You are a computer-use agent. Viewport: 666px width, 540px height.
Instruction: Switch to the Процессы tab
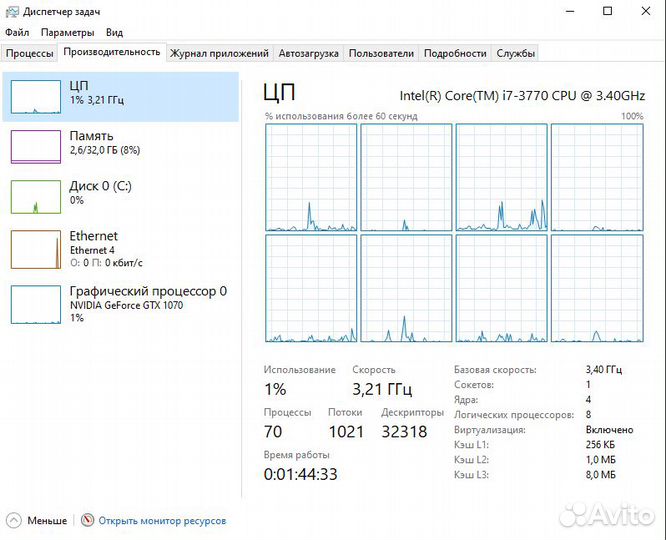click(30, 53)
